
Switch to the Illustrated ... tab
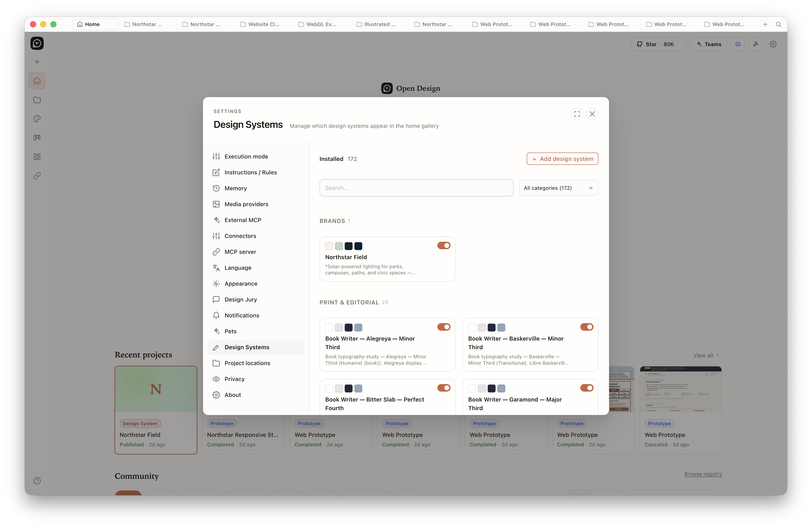point(376,24)
